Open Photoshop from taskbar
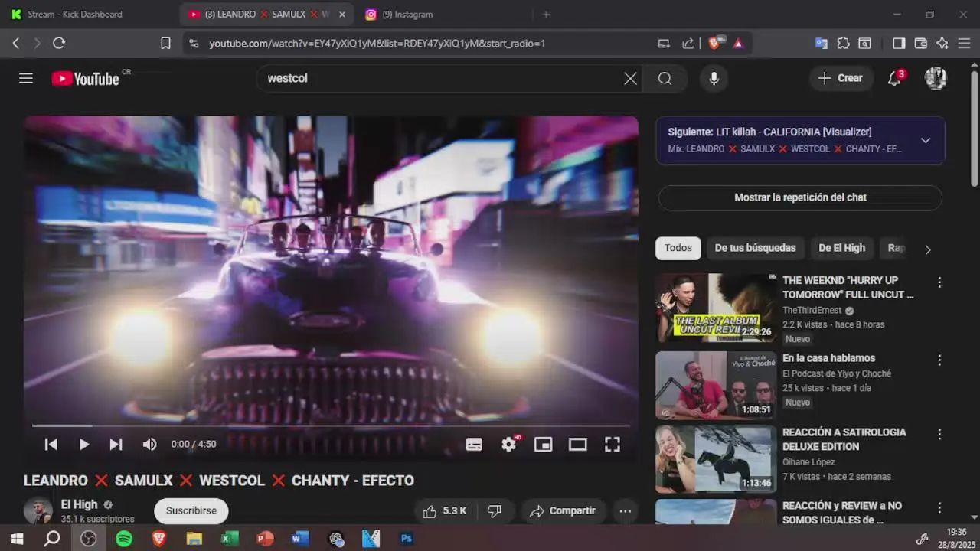The width and height of the screenshot is (980, 551). [407, 539]
